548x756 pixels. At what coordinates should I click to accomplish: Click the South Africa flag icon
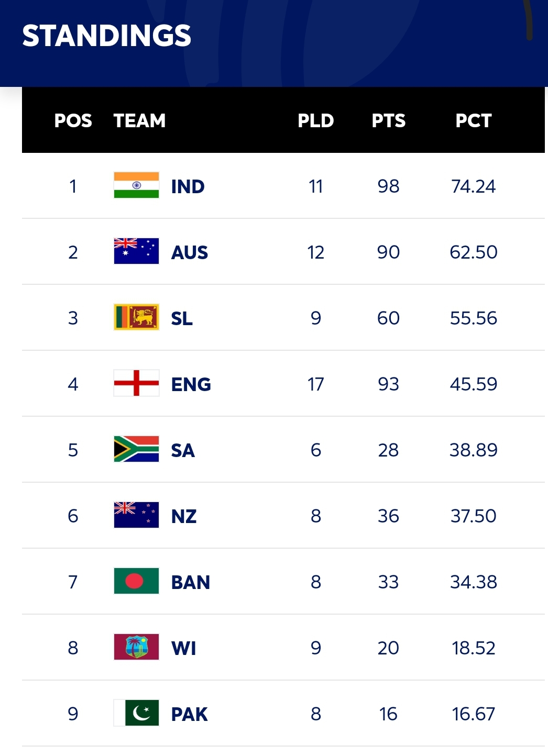[x=136, y=449]
